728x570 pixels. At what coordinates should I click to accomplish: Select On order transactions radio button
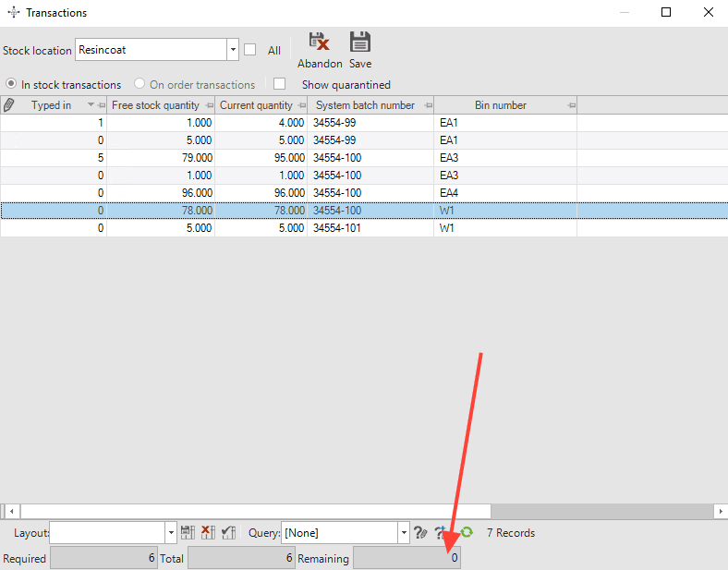pos(140,84)
